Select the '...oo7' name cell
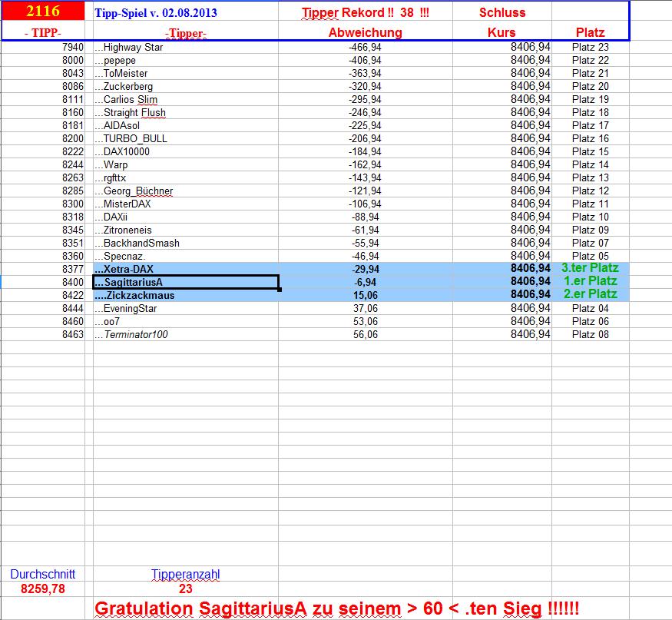The width and height of the screenshot is (672, 620). point(186,322)
